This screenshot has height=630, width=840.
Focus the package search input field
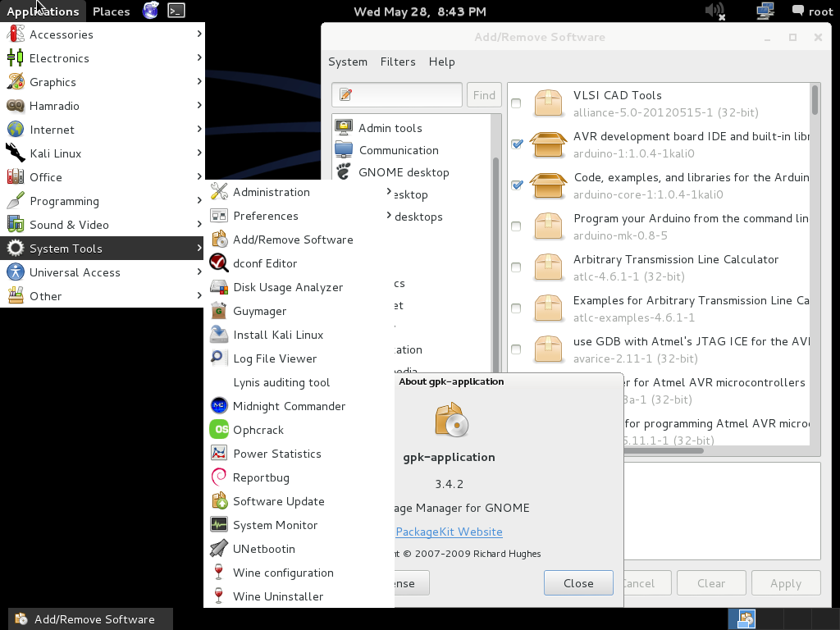point(397,95)
